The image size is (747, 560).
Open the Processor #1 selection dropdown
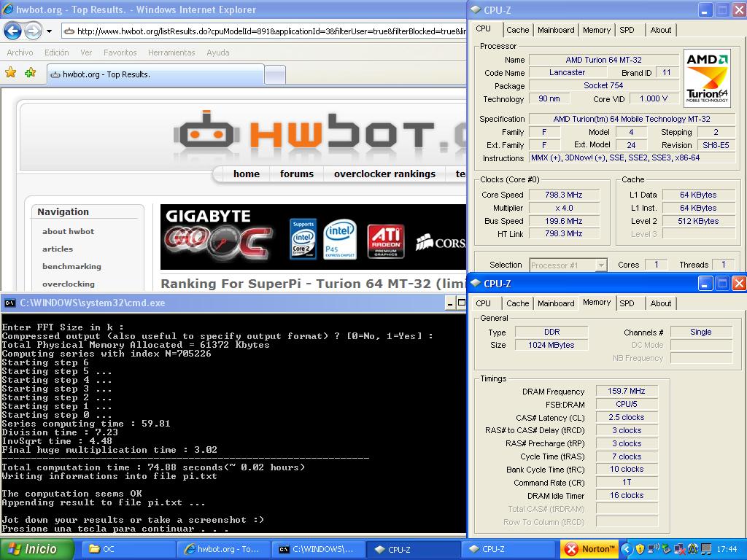pyautogui.click(x=568, y=265)
